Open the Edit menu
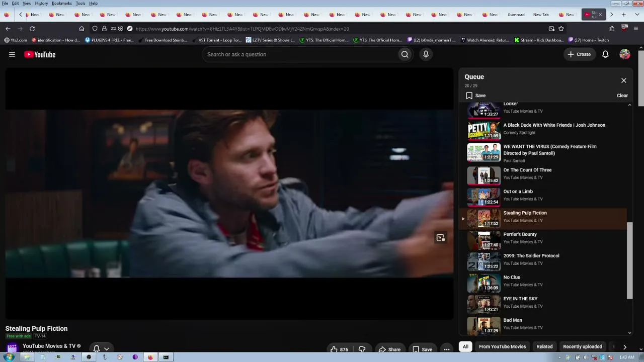The image size is (644, 362). 16,4
